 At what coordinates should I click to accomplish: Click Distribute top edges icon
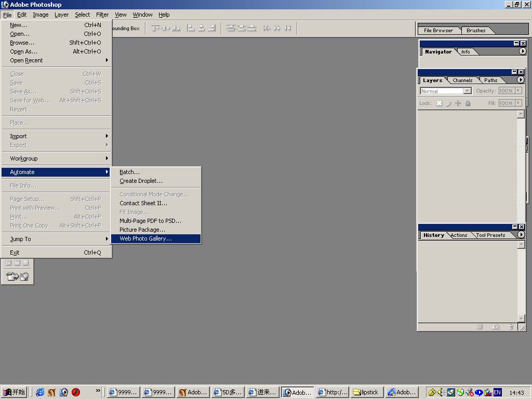pos(231,28)
